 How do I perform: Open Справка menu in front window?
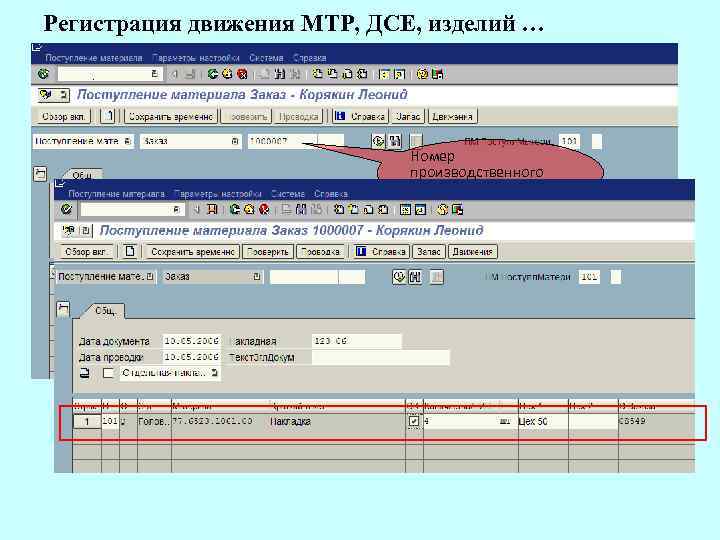pos(331,194)
